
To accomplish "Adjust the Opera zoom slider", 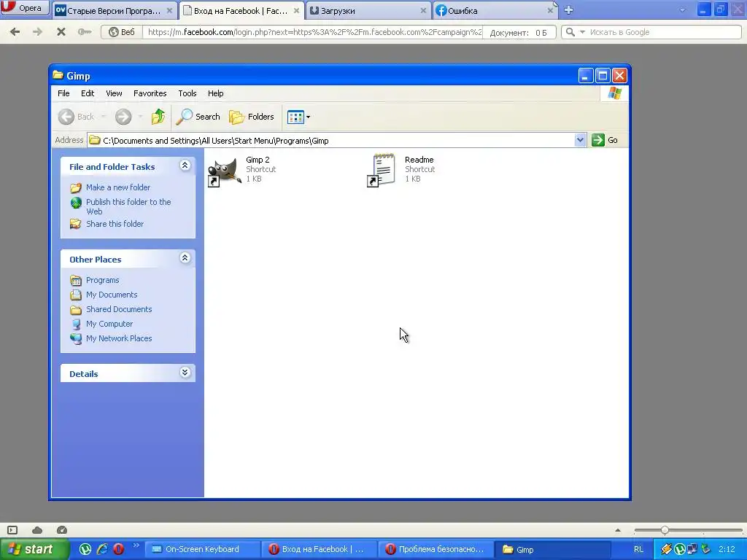I will click(x=664, y=530).
